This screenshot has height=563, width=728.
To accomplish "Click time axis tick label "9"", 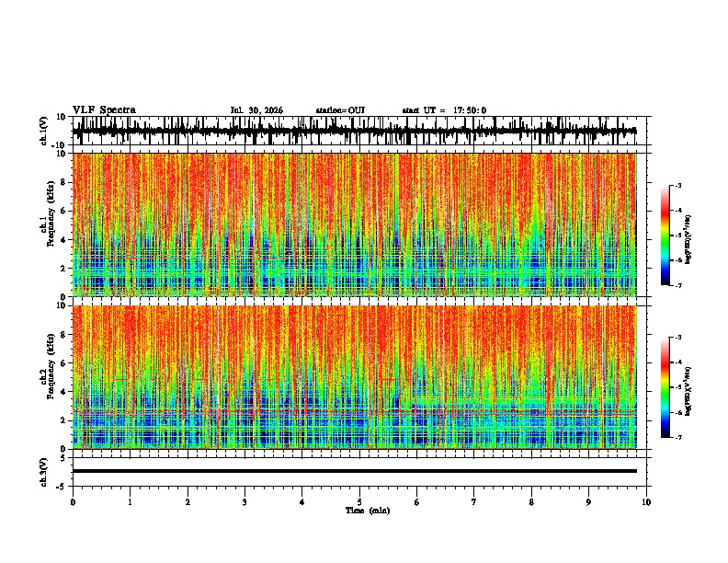I will pos(588,502).
